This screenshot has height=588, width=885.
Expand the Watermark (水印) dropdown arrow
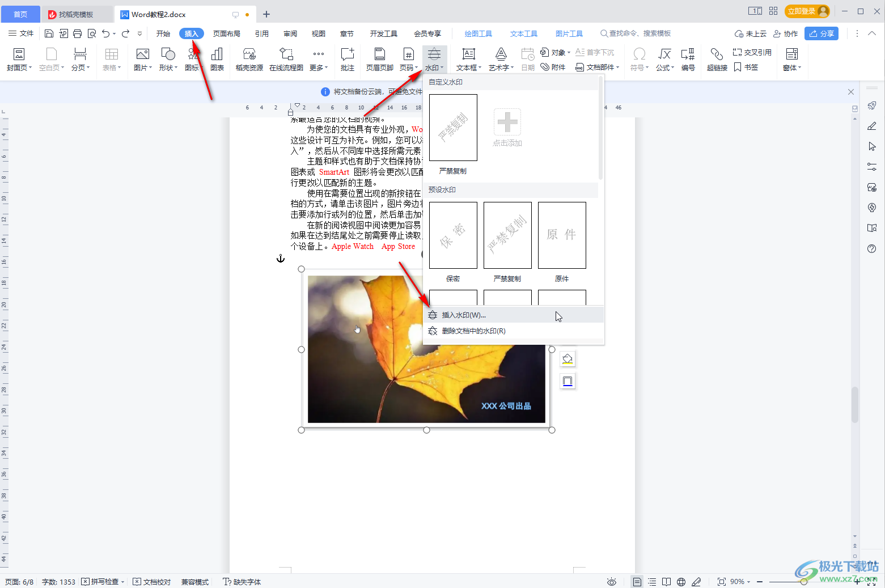[x=442, y=68]
